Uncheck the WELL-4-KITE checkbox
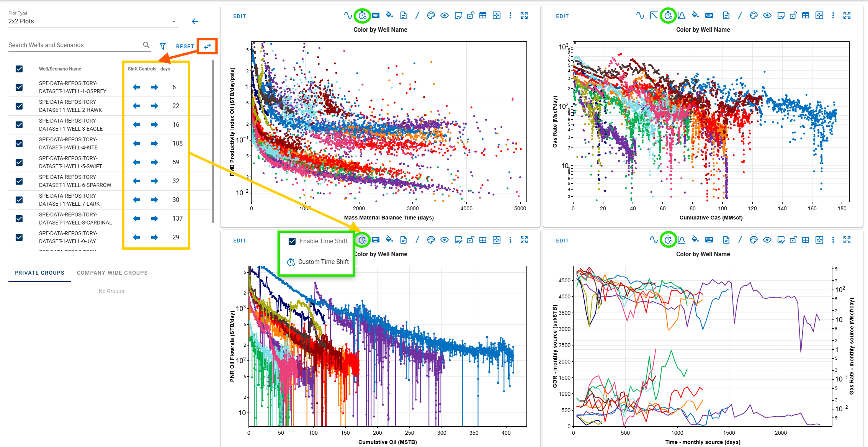The image size is (868, 447). pyautogui.click(x=19, y=144)
